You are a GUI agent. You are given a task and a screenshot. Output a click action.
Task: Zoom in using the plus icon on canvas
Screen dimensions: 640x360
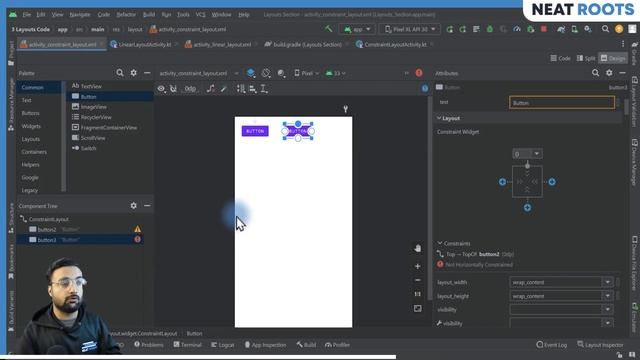pyautogui.click(x=418, y=267)
